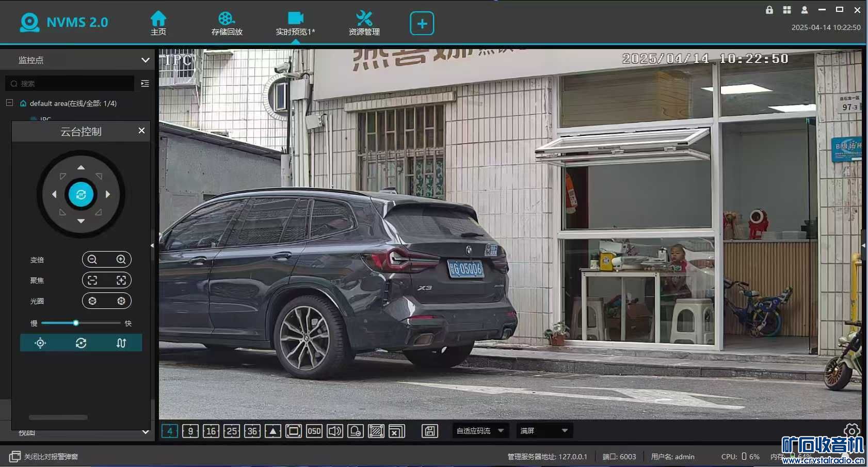
Task: Select the default area tree item
Action: (x=73, y=103)
